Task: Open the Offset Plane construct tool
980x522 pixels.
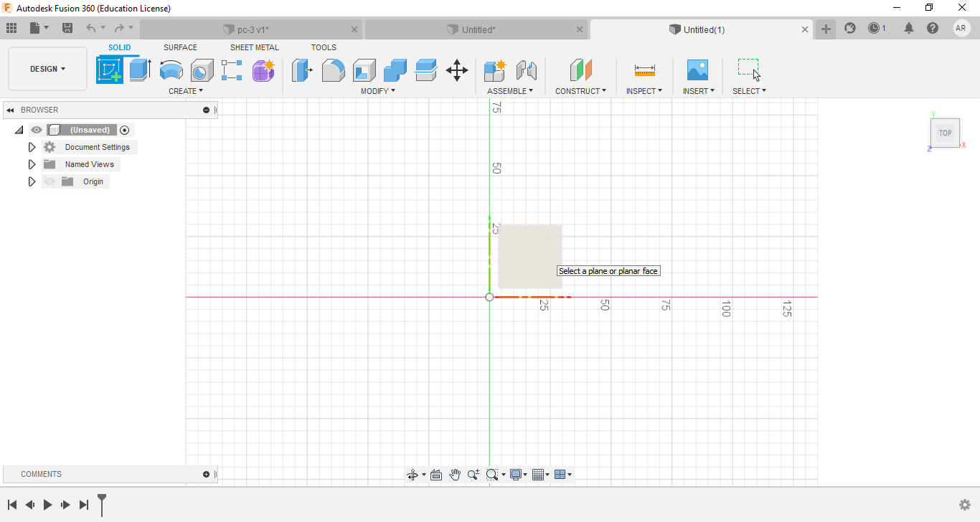Action: (581, 70)
